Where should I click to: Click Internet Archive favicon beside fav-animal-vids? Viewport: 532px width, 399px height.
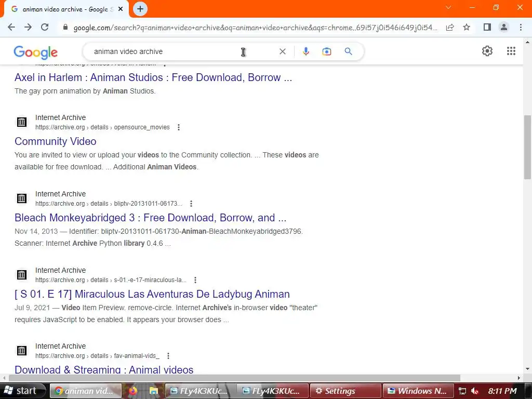click(22, 351)
